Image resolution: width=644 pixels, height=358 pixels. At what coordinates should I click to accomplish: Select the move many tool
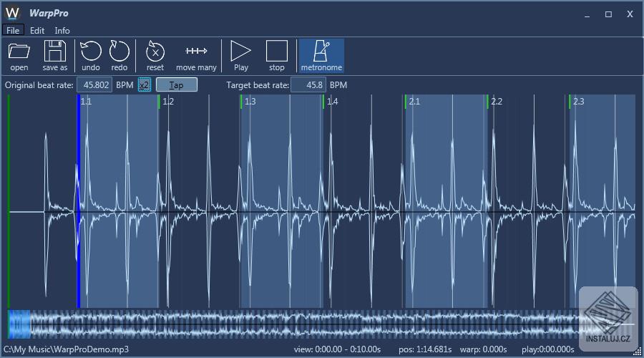point(196,56)
